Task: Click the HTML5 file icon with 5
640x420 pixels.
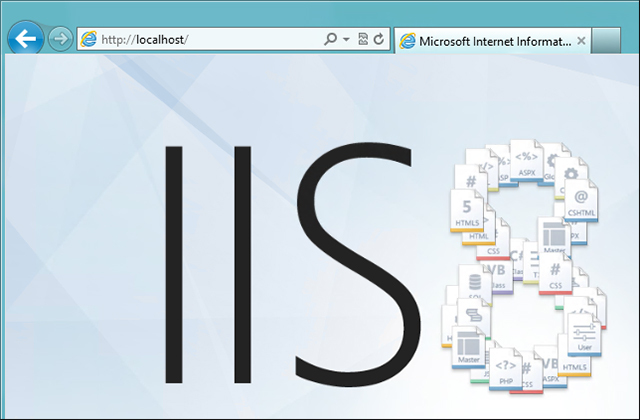Action: tap(467, 211)
